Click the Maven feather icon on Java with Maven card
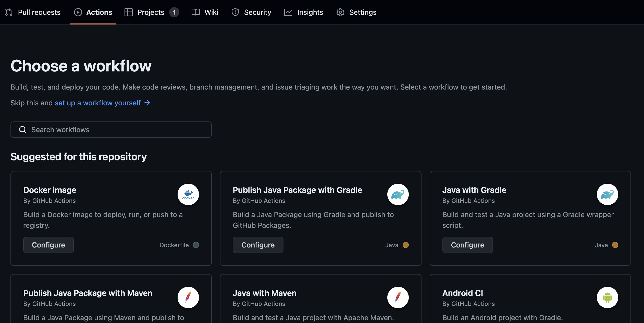Viewport: 644px width, 323px height. click(x=398, y=297)
